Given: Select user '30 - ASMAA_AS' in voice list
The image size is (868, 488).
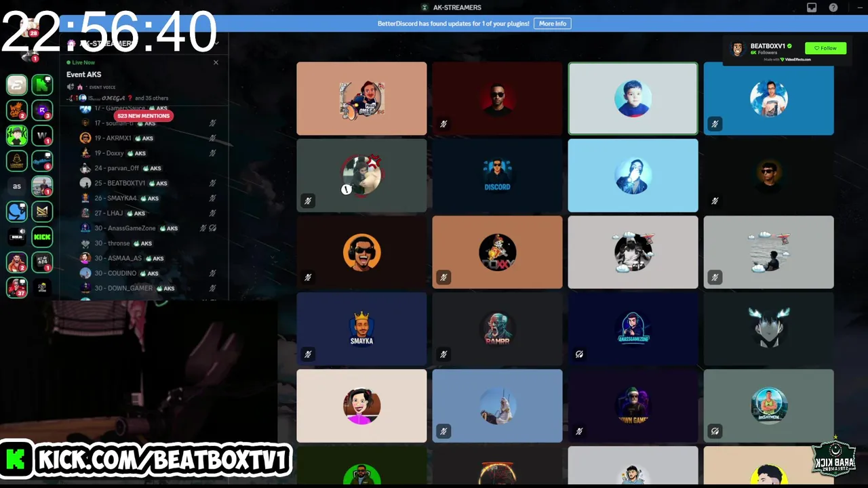Looking at the screenshot, I should pos(148,258).
